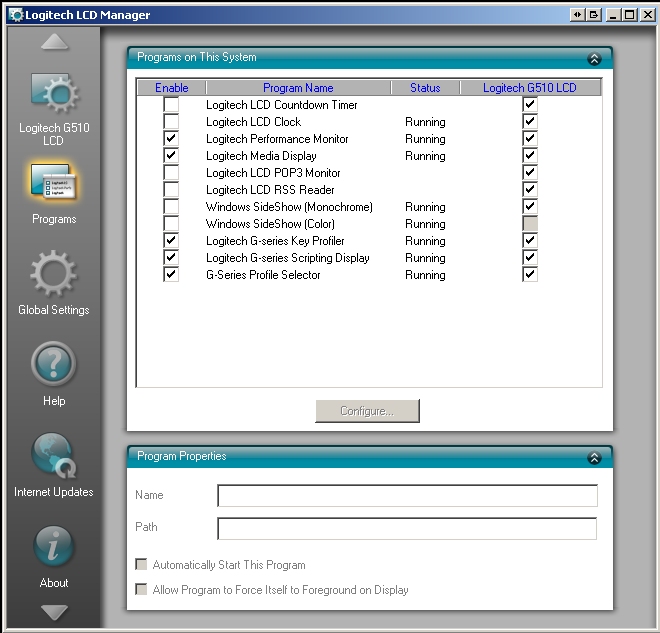Select the Windows SideShow (Color) row
This screenshot has height=633, width=660.
tap(369, 223)
